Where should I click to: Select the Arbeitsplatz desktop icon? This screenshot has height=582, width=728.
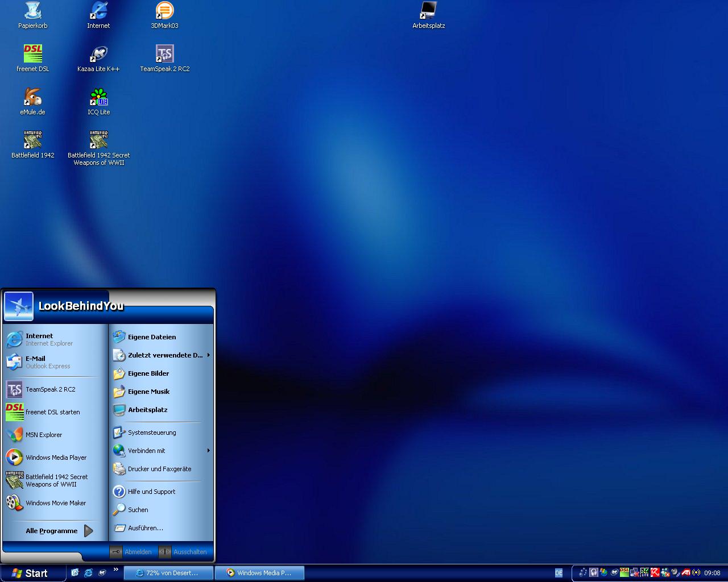[x=428, y=15]
